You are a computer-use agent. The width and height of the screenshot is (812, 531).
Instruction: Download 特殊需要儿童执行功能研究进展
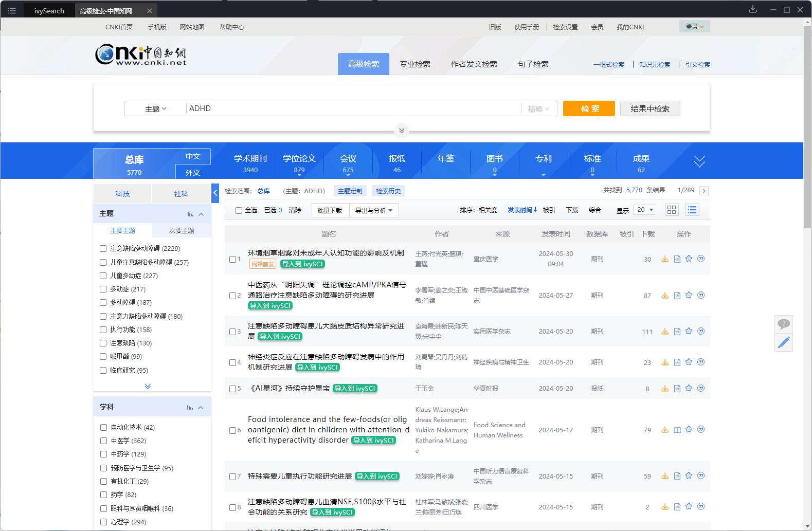pos(665,476)
